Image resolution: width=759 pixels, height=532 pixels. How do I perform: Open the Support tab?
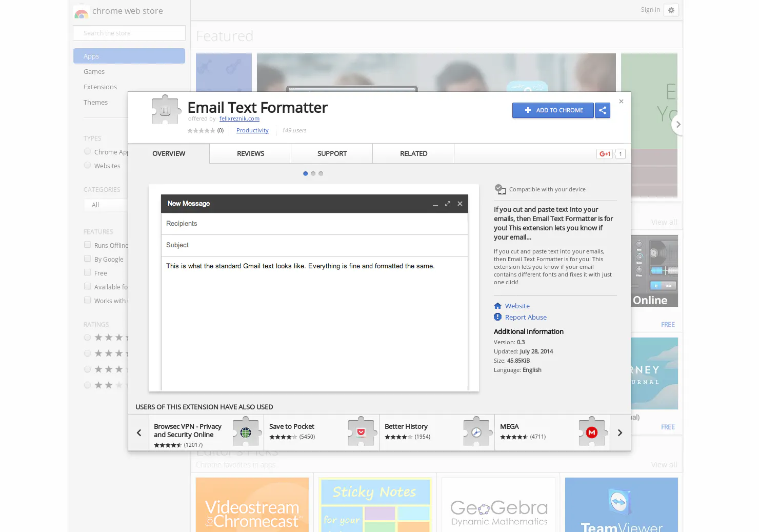click(x=332, y=153)
